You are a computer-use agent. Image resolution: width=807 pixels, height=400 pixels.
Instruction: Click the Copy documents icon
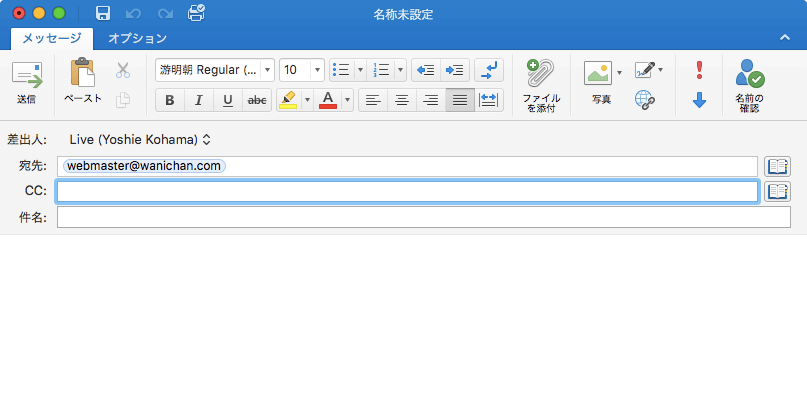(x=123, y=99)
